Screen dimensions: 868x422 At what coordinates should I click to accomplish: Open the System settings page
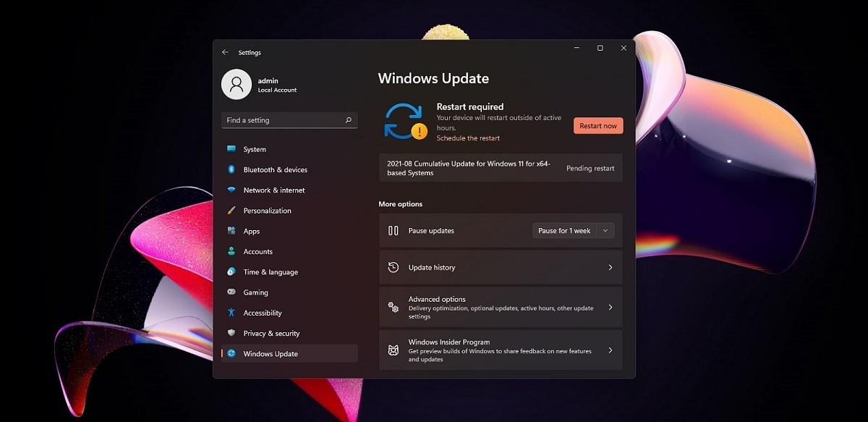point(290,149)
